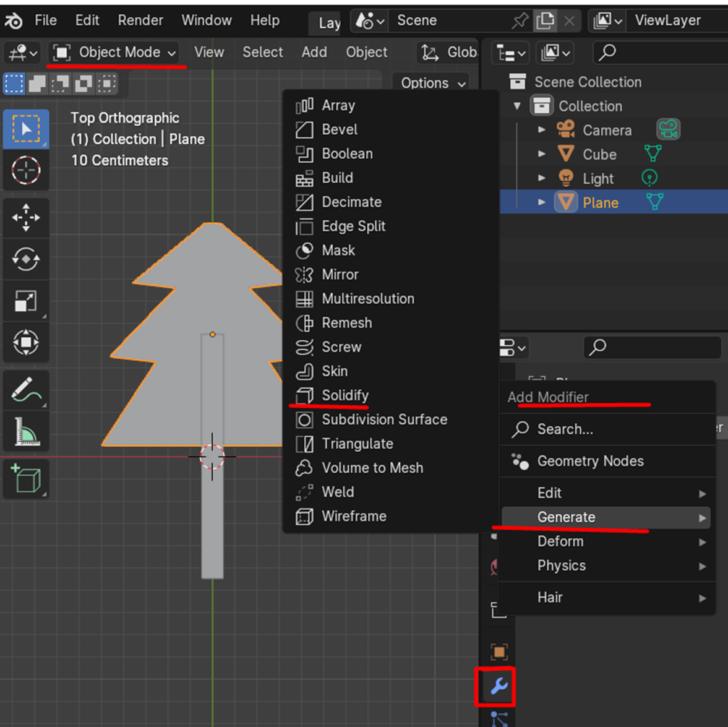
Task: Expand the Camera item in the outliner
Action: [542, 130]
